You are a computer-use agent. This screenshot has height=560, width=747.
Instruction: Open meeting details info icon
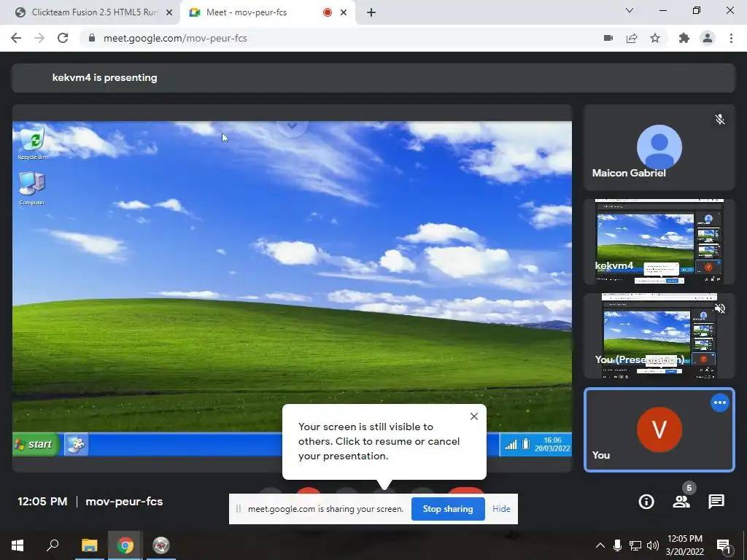(646, 502)
